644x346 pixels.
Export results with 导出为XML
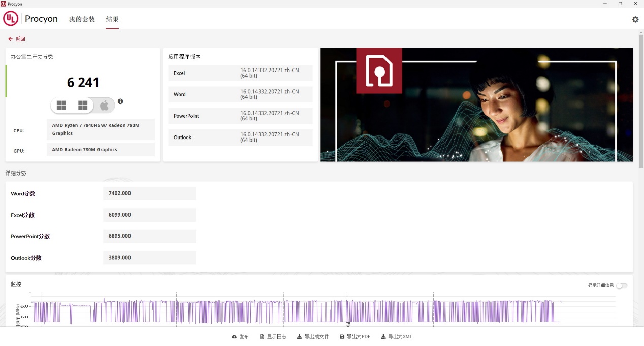coord(396,337)
